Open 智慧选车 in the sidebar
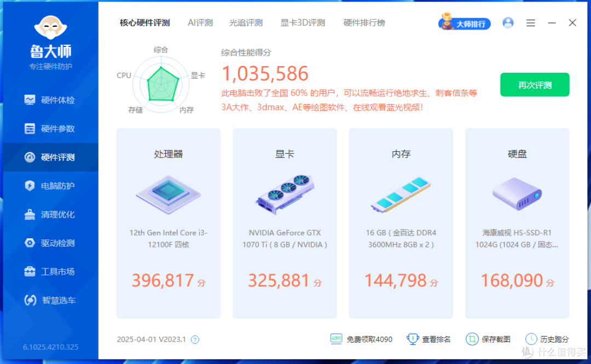The image size is (591, 364). (x=50, y=301)
